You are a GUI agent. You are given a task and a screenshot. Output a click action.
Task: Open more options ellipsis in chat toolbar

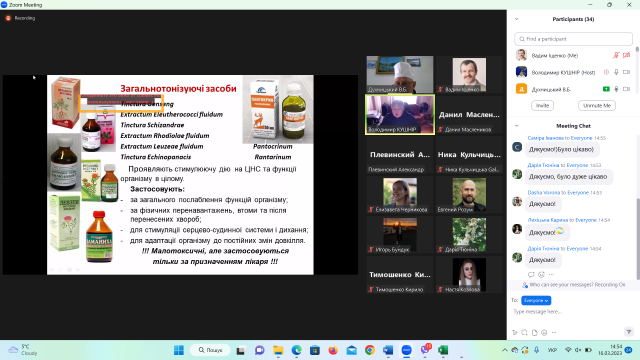(554, 333)
